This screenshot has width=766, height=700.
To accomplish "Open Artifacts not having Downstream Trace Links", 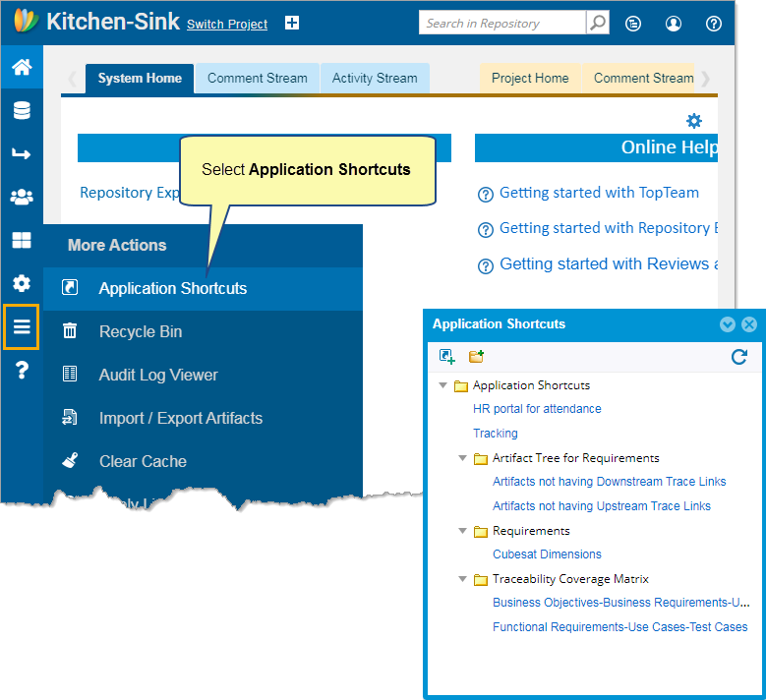I will (x=610, y=482).
